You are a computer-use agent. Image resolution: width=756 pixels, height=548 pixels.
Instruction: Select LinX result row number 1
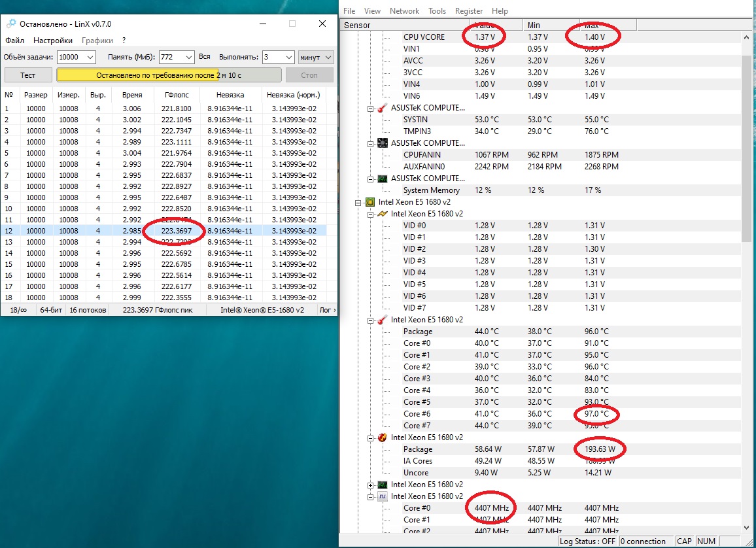point(164,109)
